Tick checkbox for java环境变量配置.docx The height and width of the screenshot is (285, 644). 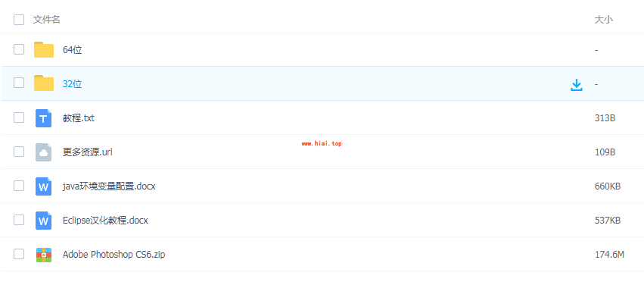pos(19,186)
